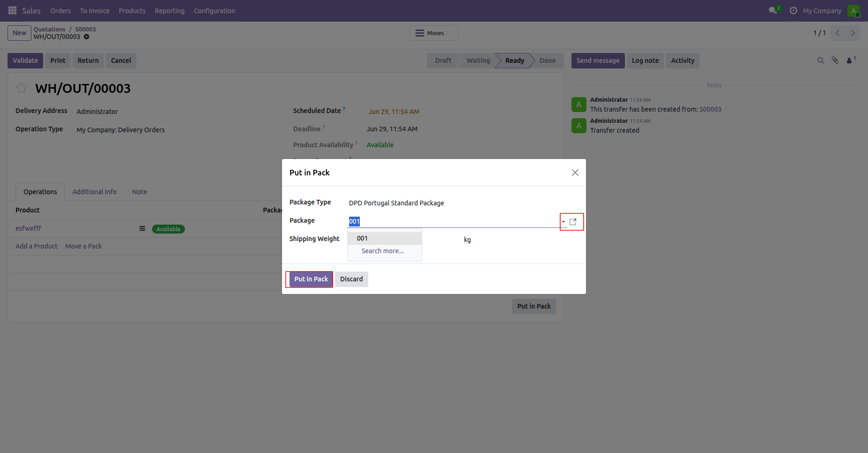Click the Validate button
Screen dimensions: 868x453
[x=25, y=60]
